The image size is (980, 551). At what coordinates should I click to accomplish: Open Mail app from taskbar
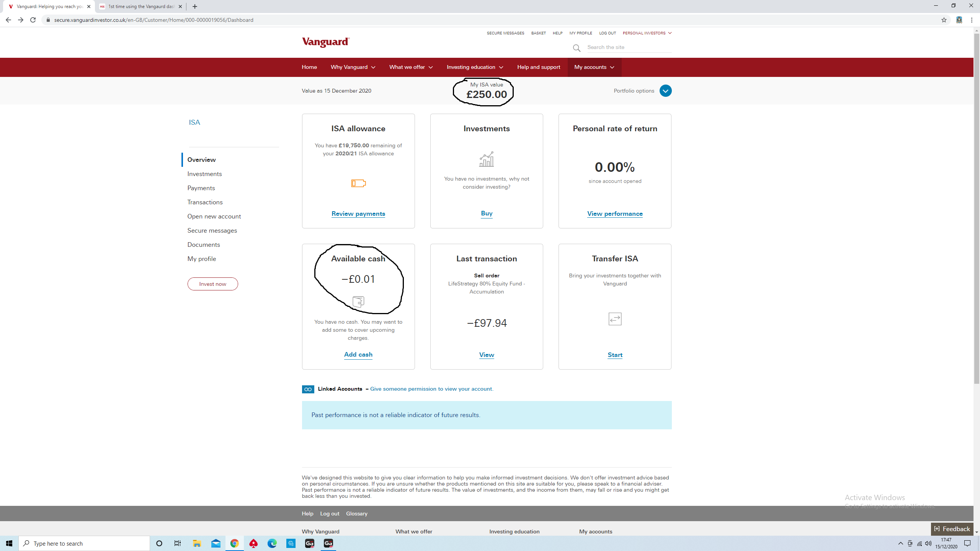click(x=216, y=543)
